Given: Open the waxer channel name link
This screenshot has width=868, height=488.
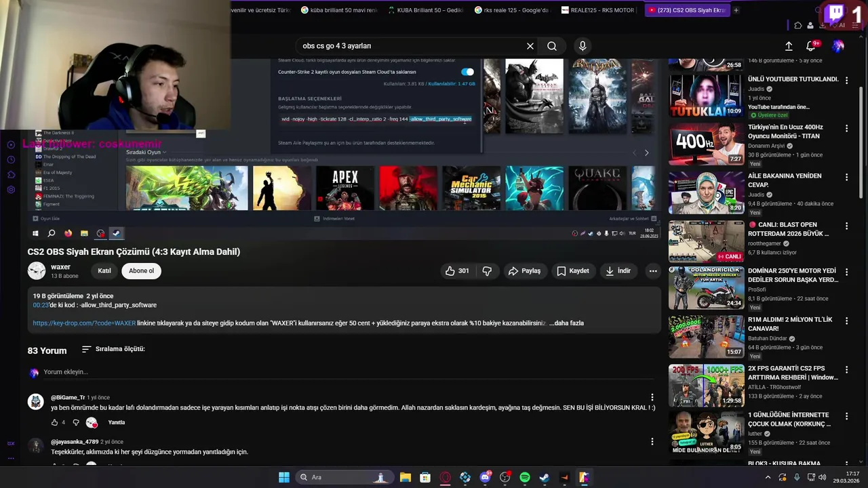Looking at the screenshot, I should click(x=60, y=267).
